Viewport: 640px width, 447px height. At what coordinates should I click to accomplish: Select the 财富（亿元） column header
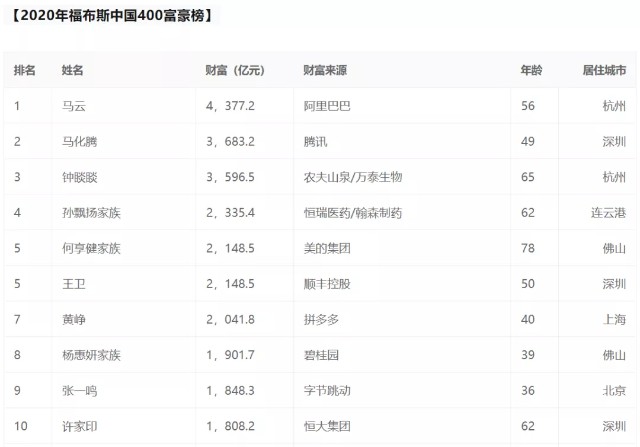tap(234, 70)
